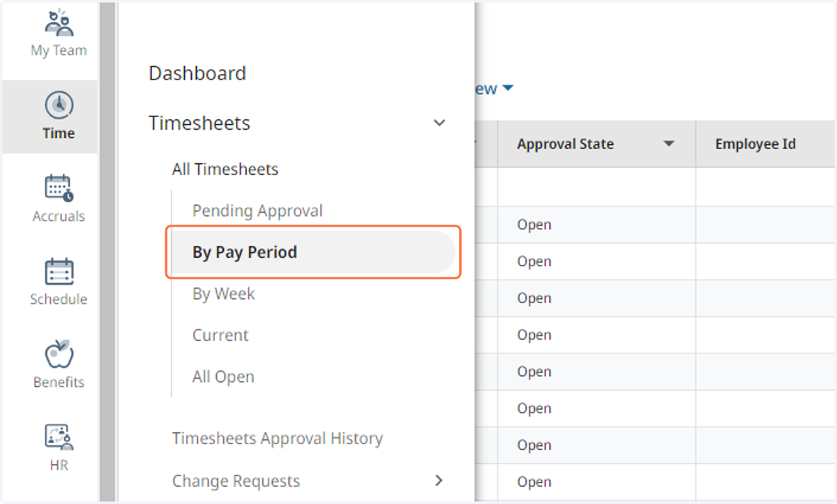Image resolution: width=837 pixels, height=504 pixels.
Task: Open Pending Approval timesheets
Action: tap(257, 211)
